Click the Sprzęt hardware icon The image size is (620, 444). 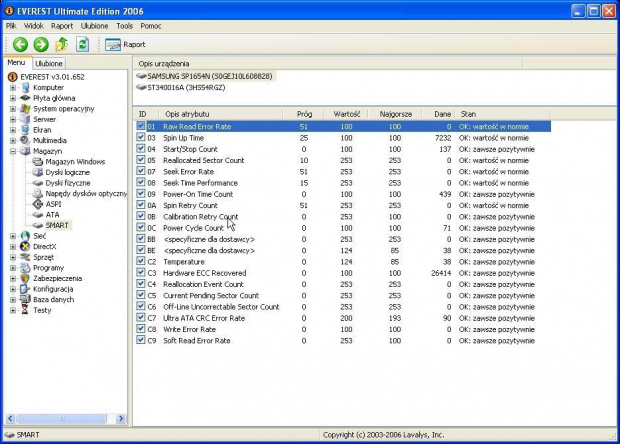(25, 257)
